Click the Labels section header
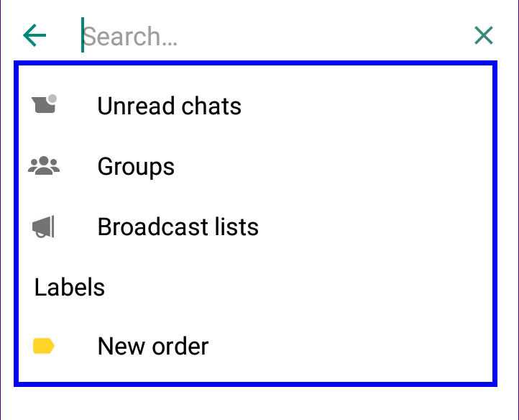This screenshot has height=420, width=519. [70, 287]
